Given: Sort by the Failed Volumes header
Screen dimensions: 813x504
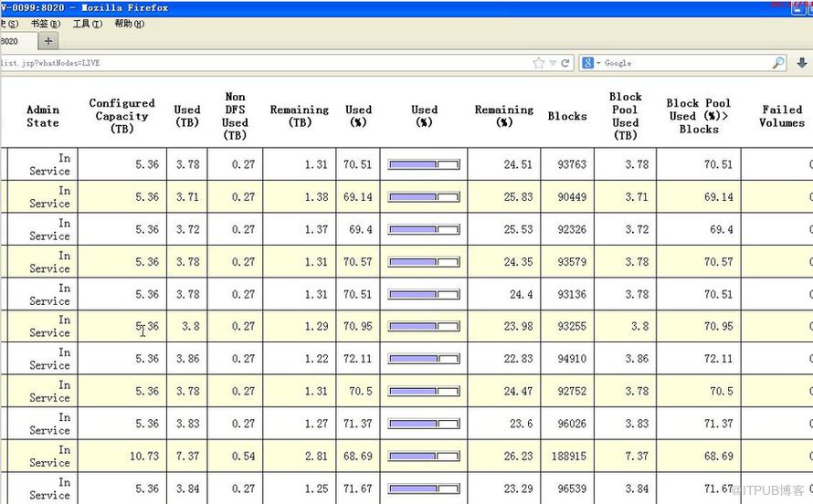Looking at the screenshot, I should click(x=782, y=116).
